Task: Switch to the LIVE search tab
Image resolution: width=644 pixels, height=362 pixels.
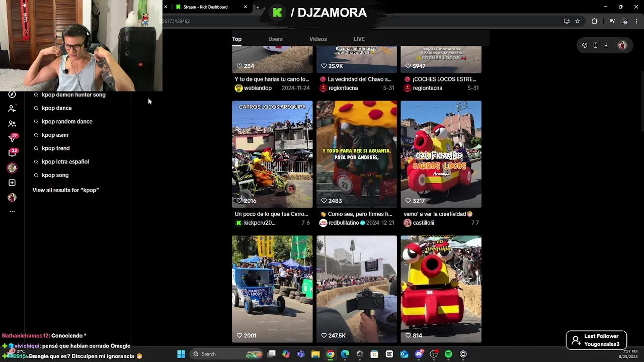Action: (x=359, y=39)
